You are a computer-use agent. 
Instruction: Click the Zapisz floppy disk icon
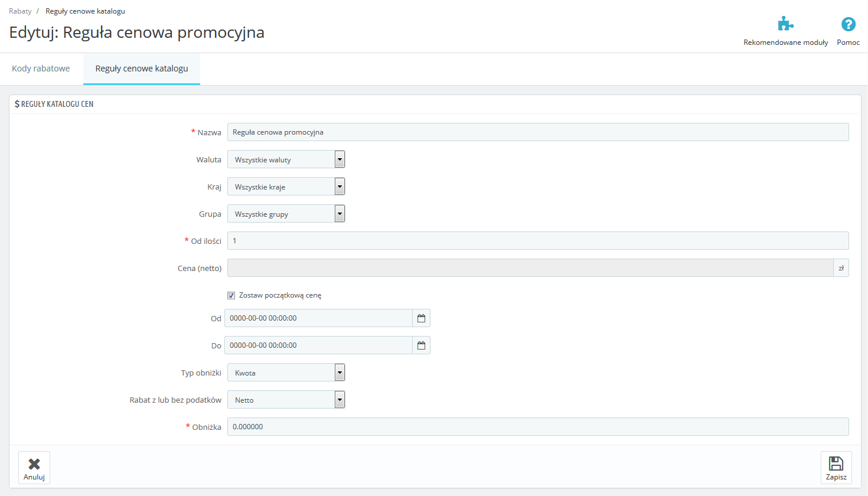(836, 464)
